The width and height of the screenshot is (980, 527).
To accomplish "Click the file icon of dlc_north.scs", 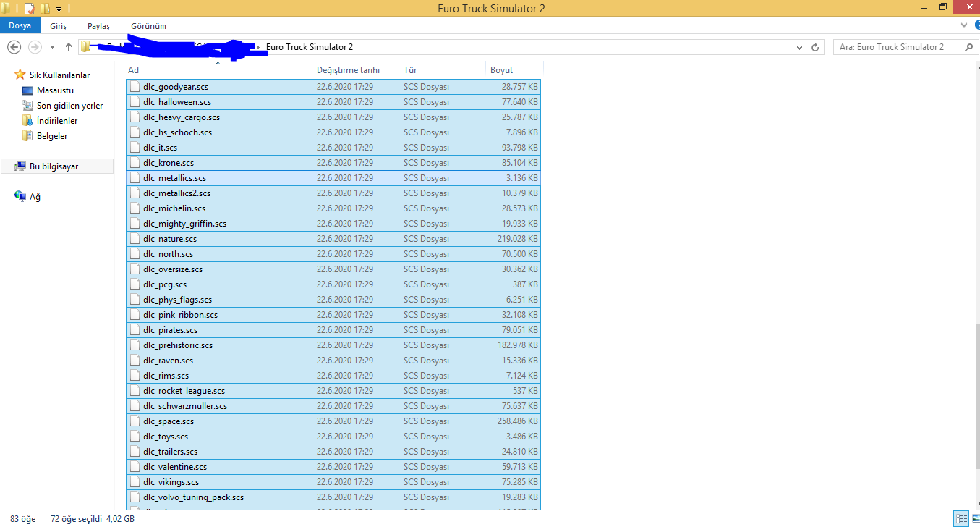I will pos(135,254).
